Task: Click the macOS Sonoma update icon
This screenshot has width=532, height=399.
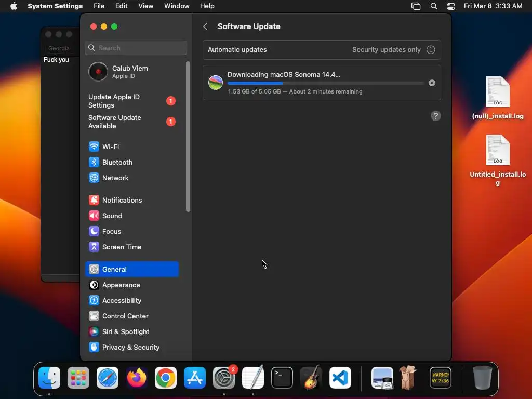Action: [216, 83]
